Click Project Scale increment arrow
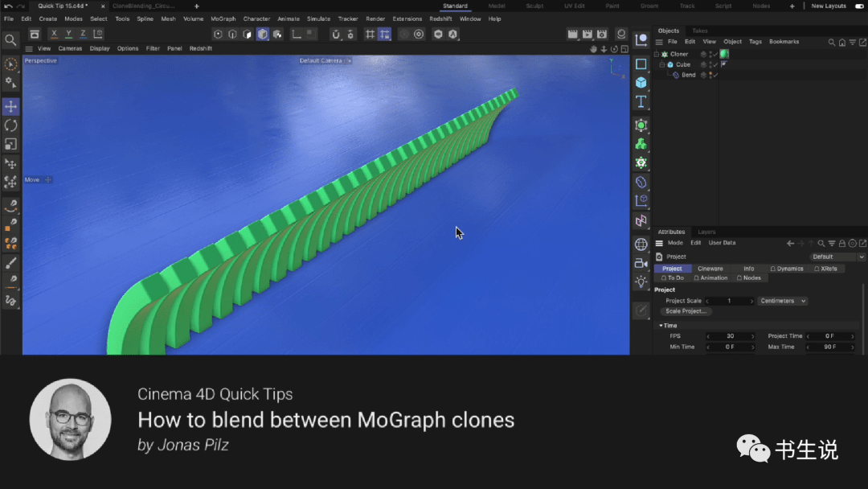This screenshot has height=489, width=868. [751, 302]
